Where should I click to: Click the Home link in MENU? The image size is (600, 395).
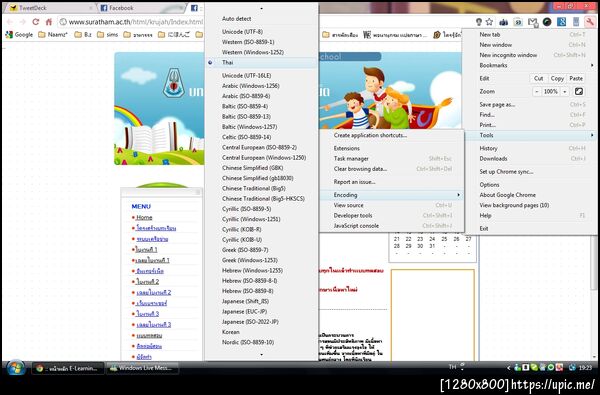click(x=144, y=217)
